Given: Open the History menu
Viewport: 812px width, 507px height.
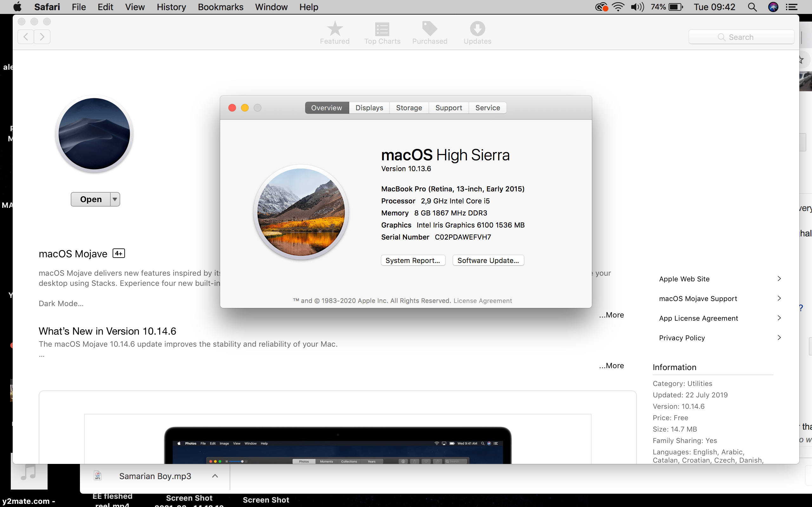Looking at the screenshot, I should click(x=171, y=7).
